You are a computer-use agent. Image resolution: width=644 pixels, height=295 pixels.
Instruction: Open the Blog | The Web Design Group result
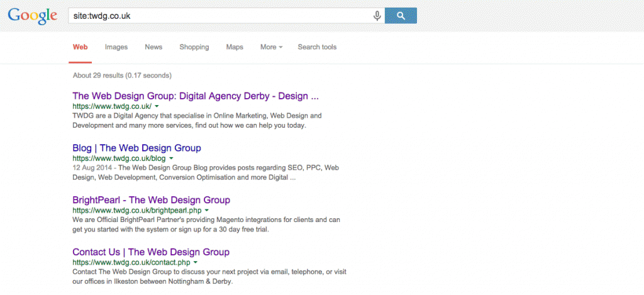pyautogui.click(x=136, y=148)
